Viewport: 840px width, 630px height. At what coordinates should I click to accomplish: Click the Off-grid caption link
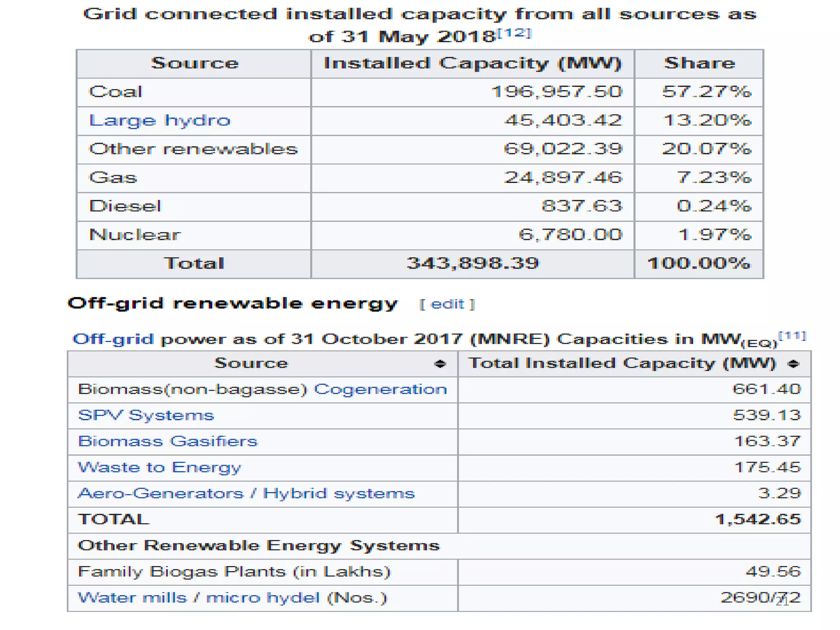tap(113, 340)
